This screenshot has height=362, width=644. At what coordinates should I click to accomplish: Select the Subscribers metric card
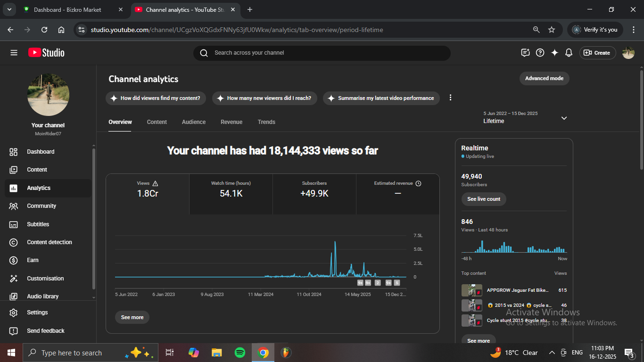[x=314, y=194]
